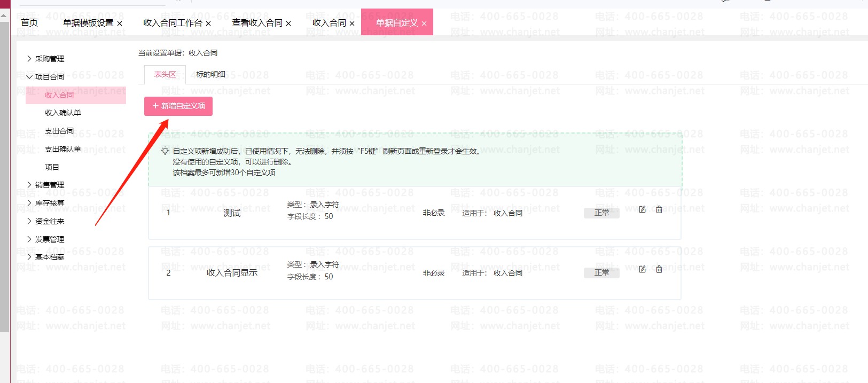This screenshot has height=383, width=868.
Task: Select 项目 in the sidebar tree
Action: pyautogui.click(x=52, y=167)
